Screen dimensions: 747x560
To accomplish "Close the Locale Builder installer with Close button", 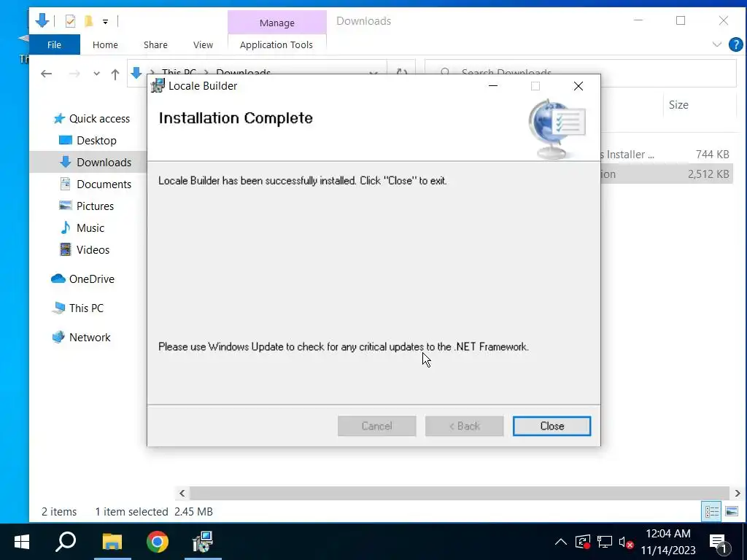I will pos(551,426).
